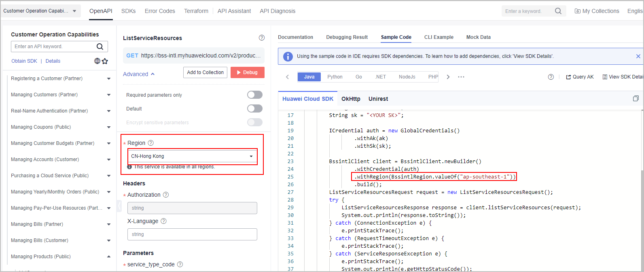Screen dimensions: 644x272
Task: Switch to the Debugging Result tab
Action: point(347,37)
